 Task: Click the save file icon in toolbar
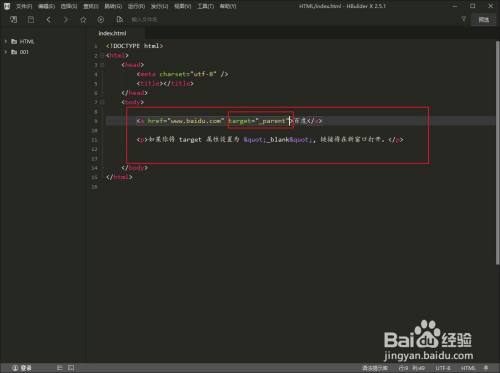[x=31, y=20]
